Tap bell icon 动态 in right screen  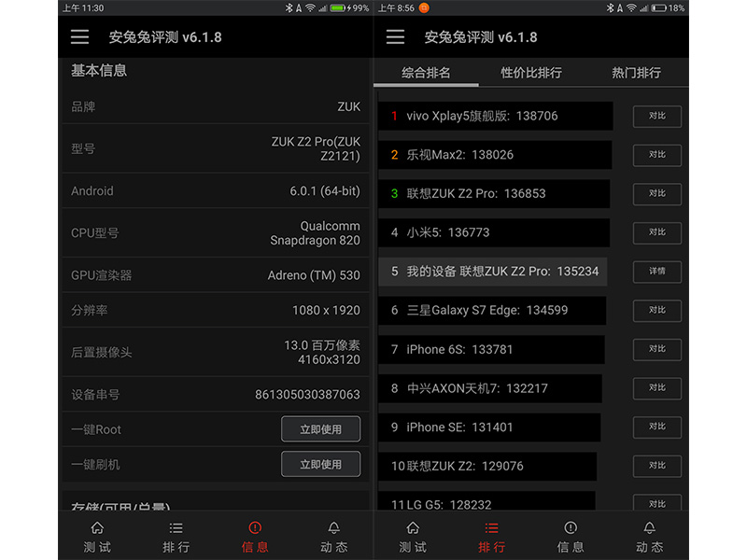coord(649,538)
